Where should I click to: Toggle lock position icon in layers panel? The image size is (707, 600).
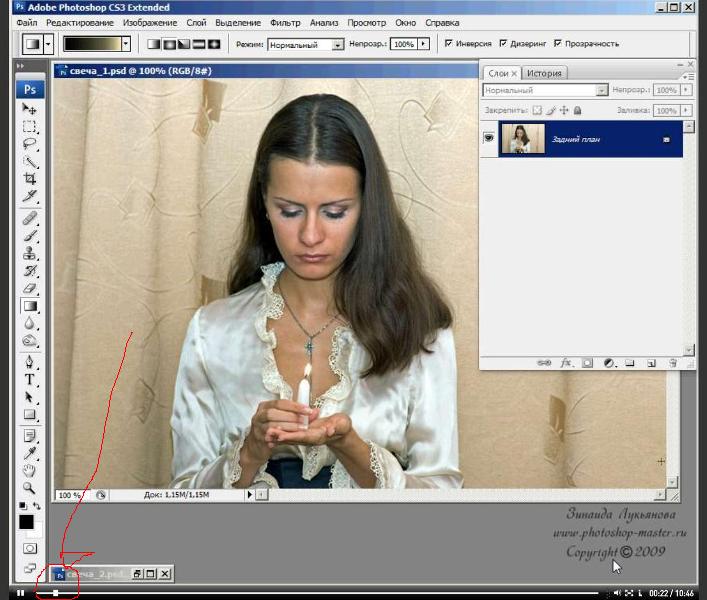point(564,110)
